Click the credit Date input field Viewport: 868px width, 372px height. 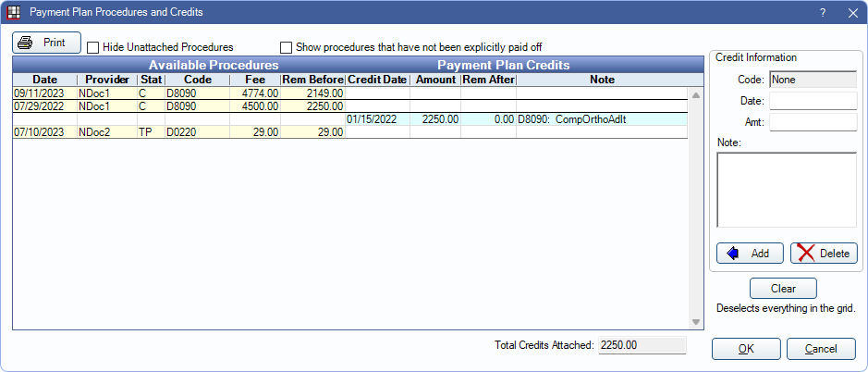[813, 101]
